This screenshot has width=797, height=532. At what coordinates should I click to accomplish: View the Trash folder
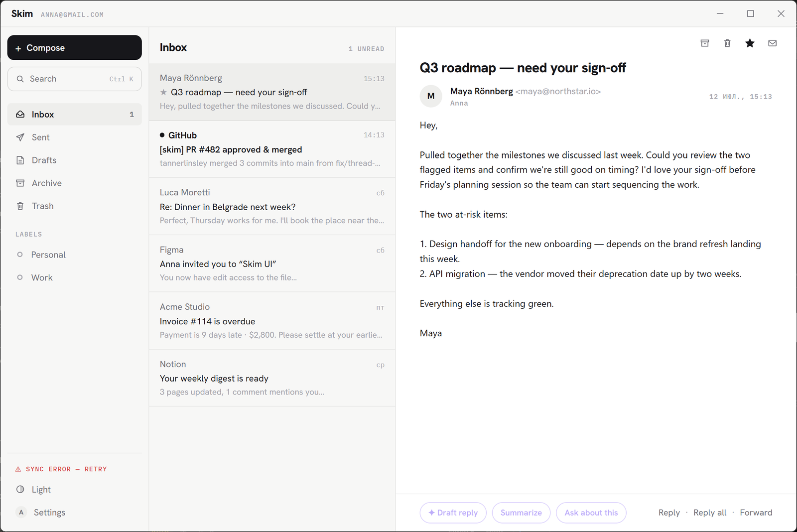tap(75, 206)
